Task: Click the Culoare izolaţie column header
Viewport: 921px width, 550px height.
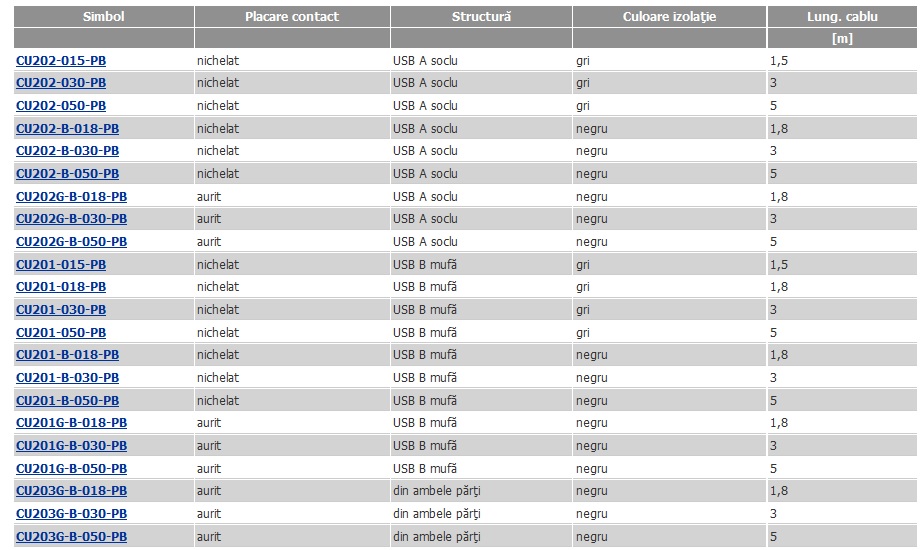Action: 670,16
